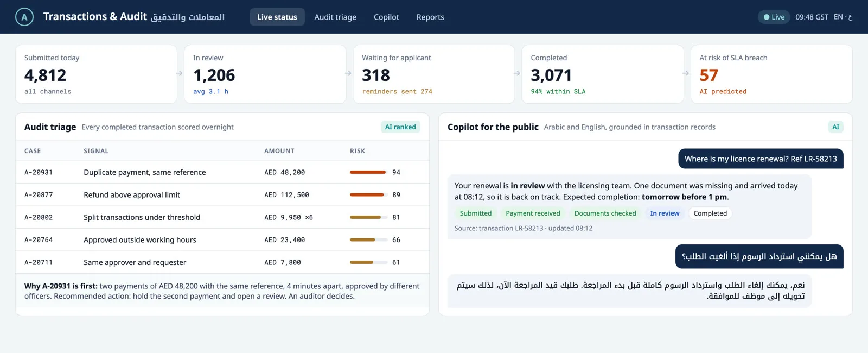Open the In review card

pyautogui.click(x=265, y=74)
